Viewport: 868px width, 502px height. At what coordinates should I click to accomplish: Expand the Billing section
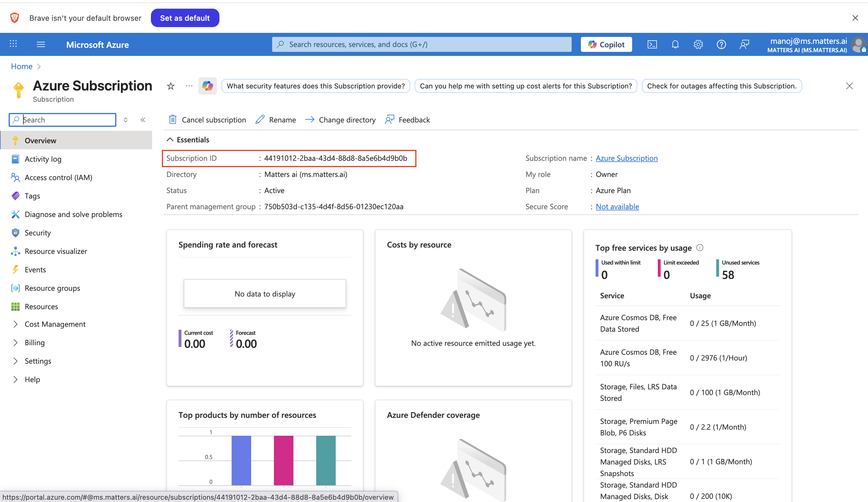[x=16, y=342]
